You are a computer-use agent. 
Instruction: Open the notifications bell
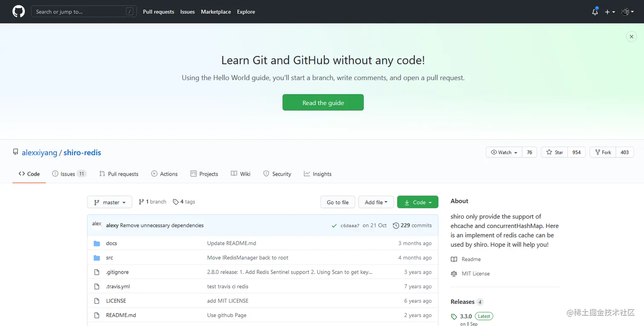(x=595, y=12)
